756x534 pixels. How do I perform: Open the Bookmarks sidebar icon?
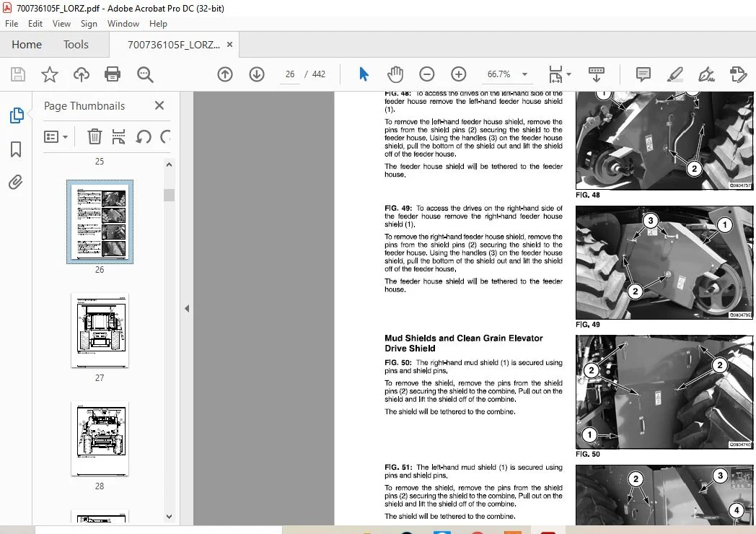(15, 149)
